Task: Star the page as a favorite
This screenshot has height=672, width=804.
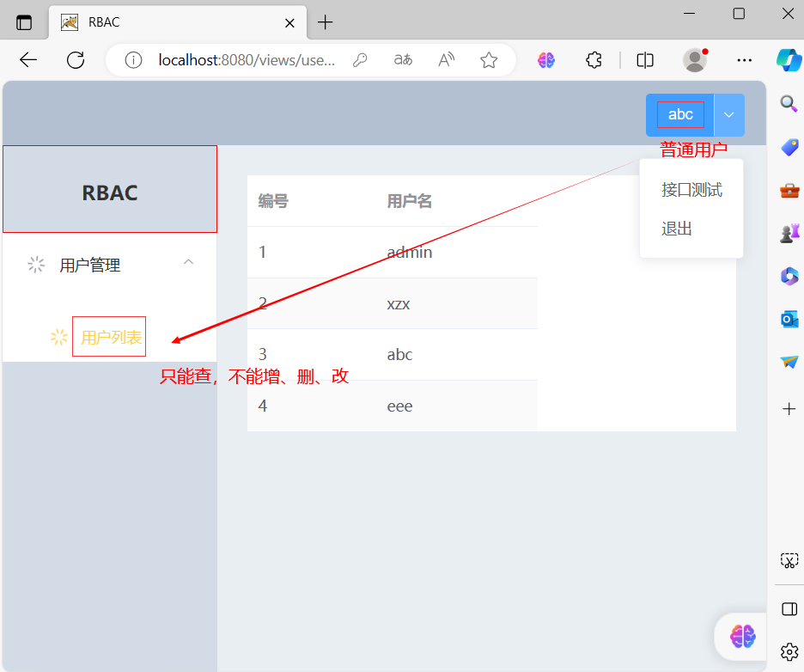Action: [x=489, y=60]
